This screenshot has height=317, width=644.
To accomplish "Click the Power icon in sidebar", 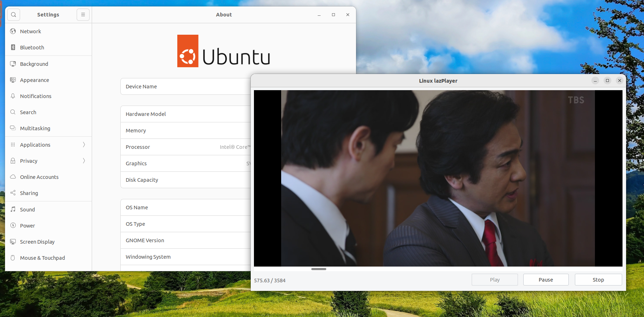I will pyautogui.click(x=13, y=225).
